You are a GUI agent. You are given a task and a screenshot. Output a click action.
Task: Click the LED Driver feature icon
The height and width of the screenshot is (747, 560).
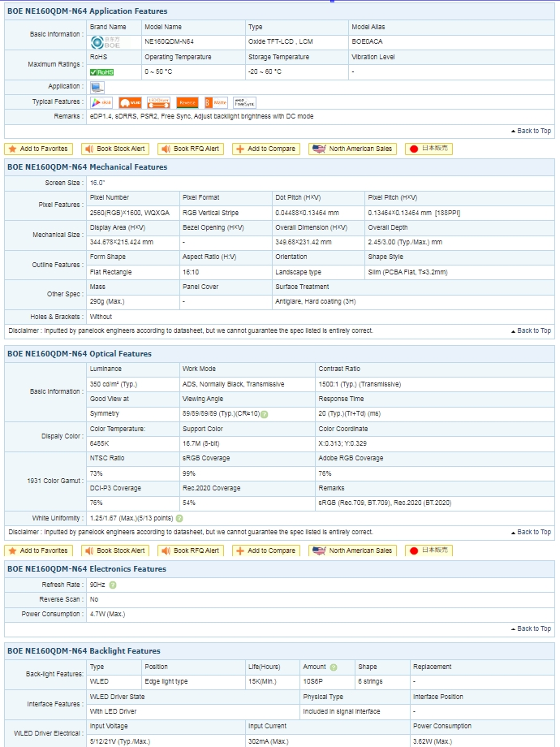click(x=158, y=102)
